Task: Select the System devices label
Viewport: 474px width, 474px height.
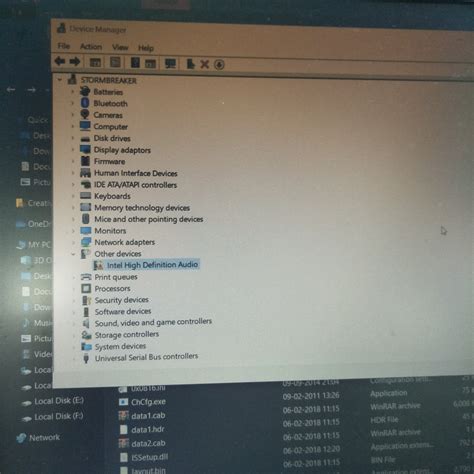Action: click(x=120, y=347)
